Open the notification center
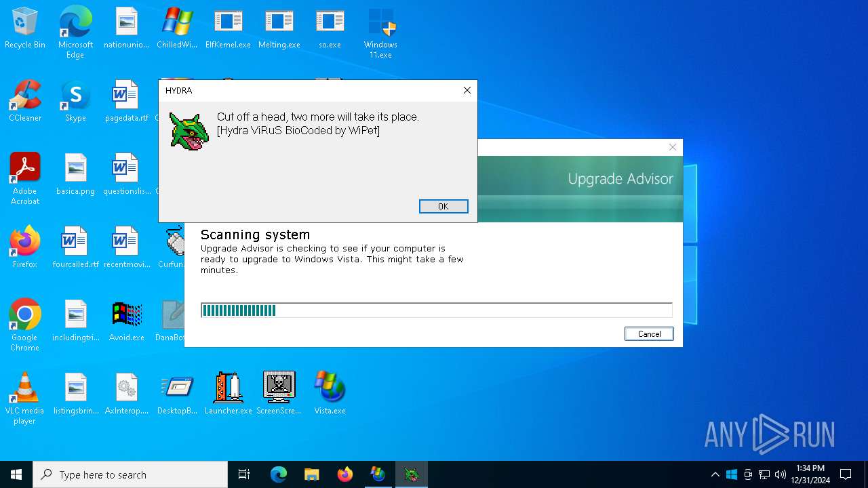Image resolution: width=868 pixels, height=488 pixels. click(846, 474)
